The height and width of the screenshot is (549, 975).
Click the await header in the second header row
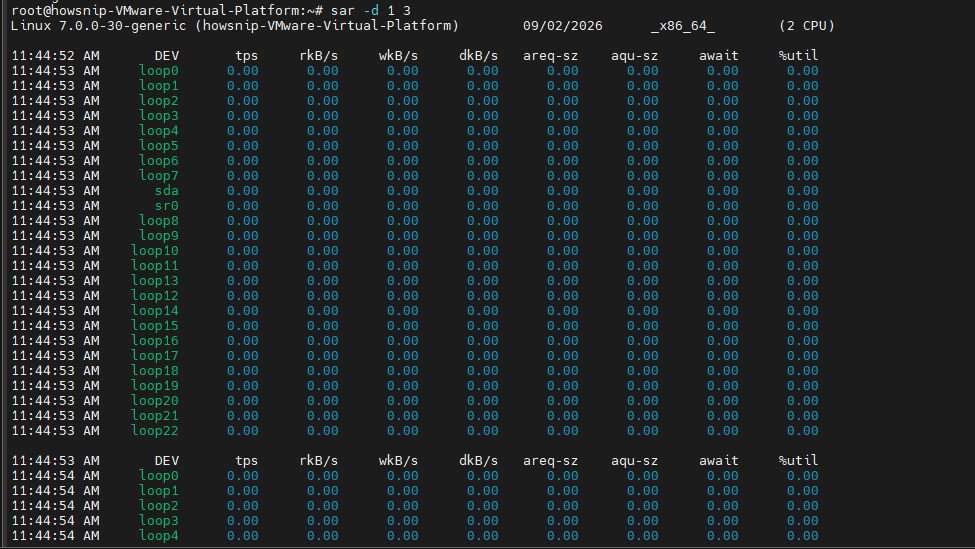point(719,460)
